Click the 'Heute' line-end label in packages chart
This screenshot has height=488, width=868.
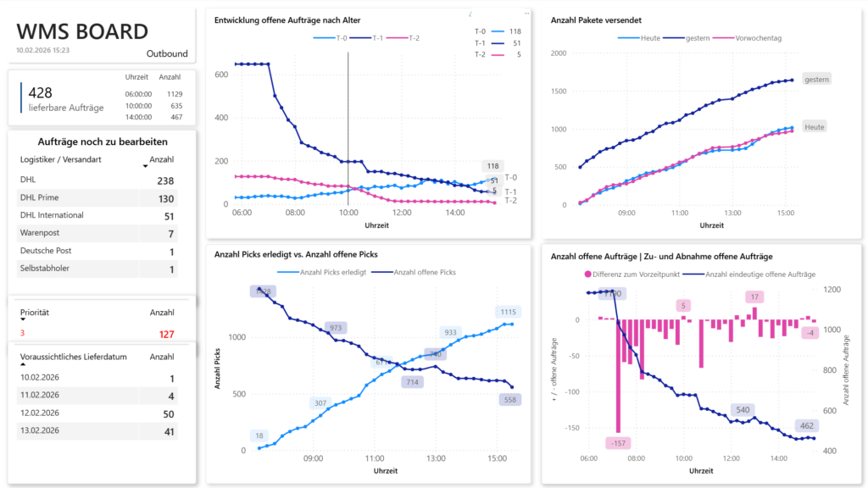coord(814,125)
